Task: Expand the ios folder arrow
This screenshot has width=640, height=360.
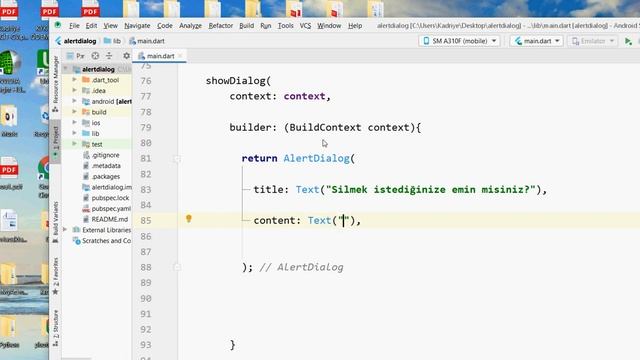Action: [x=74, y=122]
